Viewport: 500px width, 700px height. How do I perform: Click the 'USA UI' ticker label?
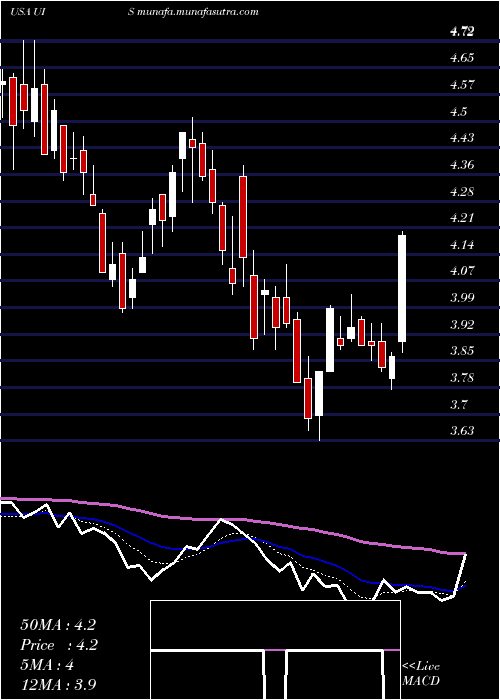[x=27, y=12]
